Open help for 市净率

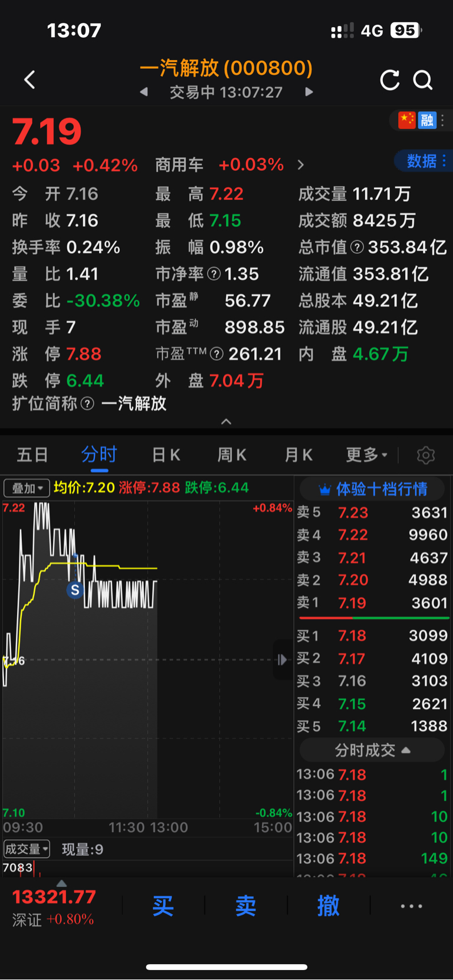pyautogui.click(x=214, y=274)
